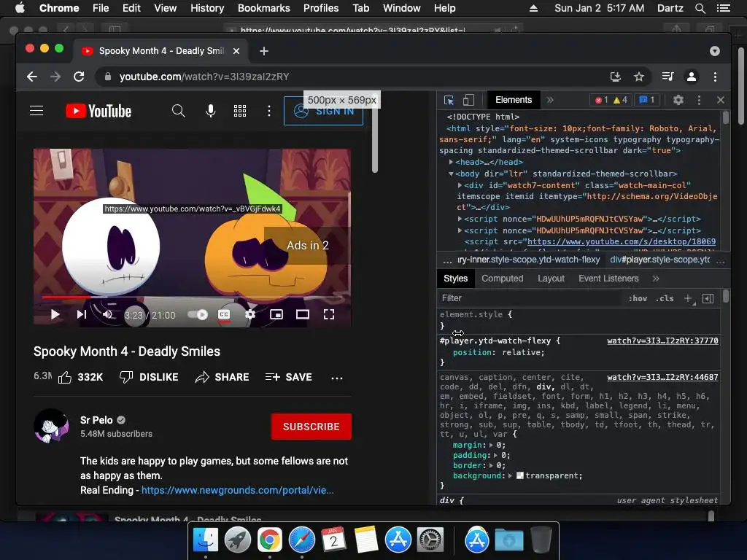
Task: Open YouTube settings three-dot menu
Action: click(268, 111)
